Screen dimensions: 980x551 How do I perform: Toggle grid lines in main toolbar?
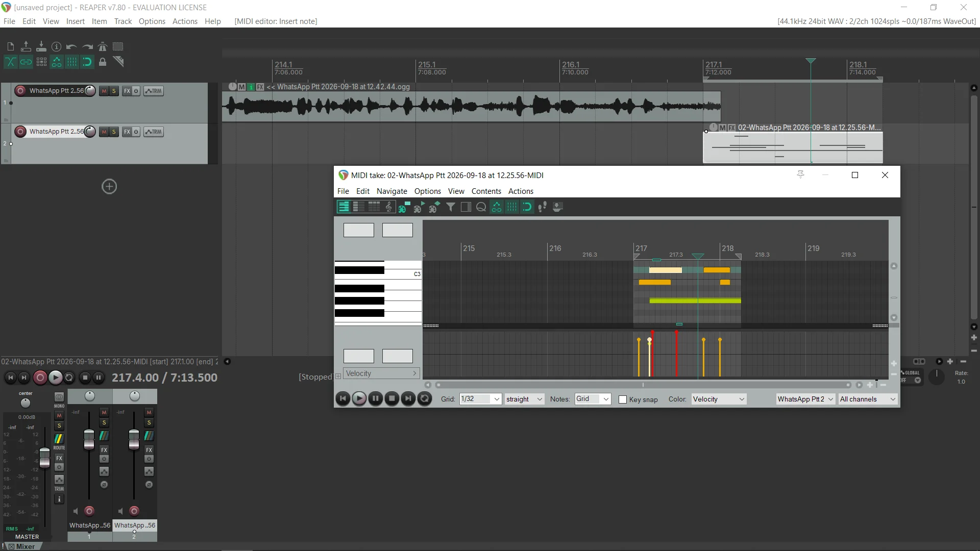(x=72, y=62)
